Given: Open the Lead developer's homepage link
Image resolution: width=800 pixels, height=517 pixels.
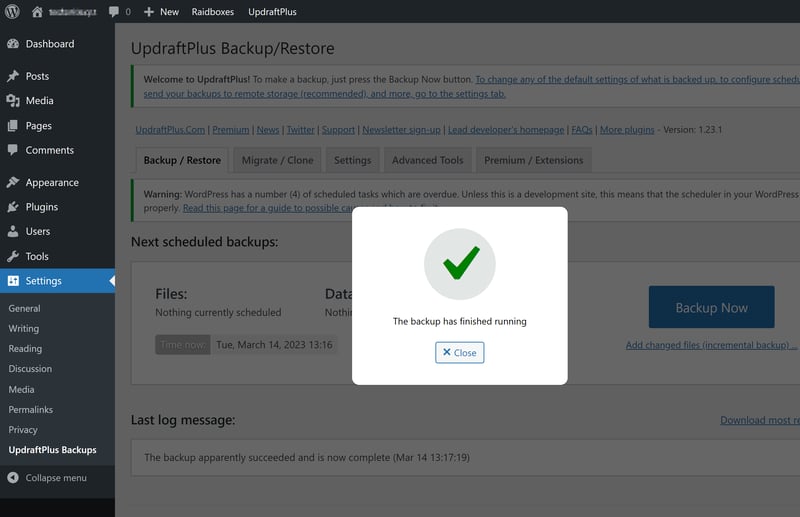Looking at the screenshot, I should click(x=506, y=130).
